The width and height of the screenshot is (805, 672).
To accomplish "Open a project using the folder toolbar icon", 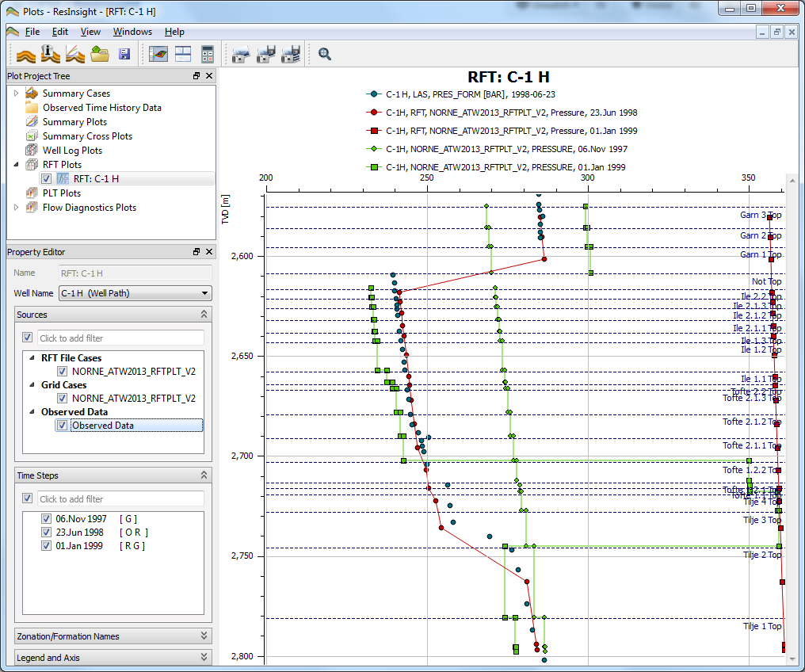I will (101, 53).
